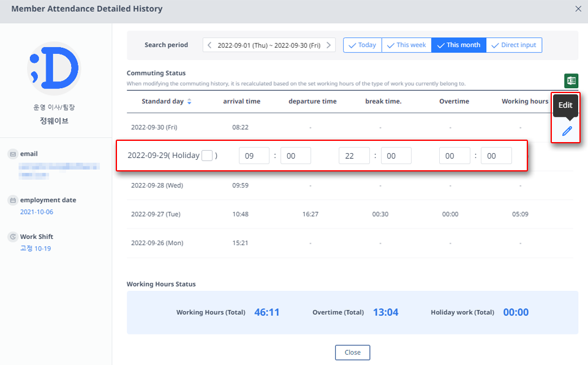Viewport: 588px width, 365px height.
Task: Click the blurred email address
Action: pyautogui.click(x=59, y=171)
